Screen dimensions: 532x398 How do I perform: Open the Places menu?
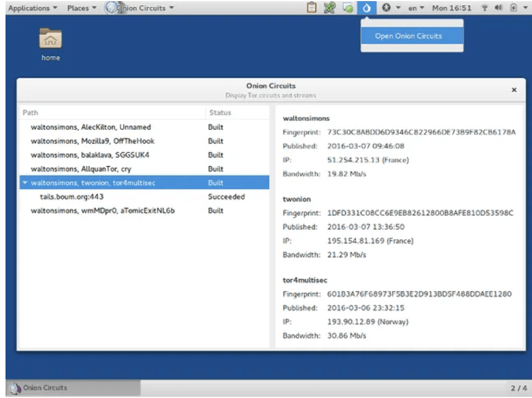point(82,8)
